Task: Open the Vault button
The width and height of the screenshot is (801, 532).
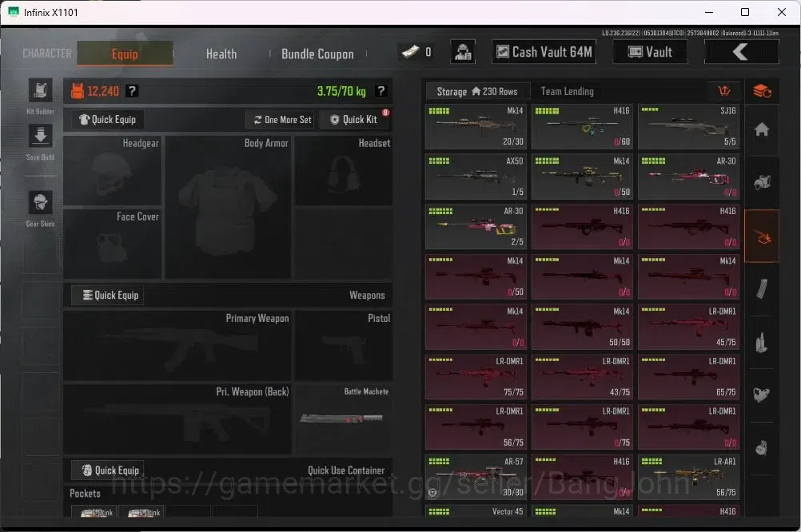Action: 650,52
